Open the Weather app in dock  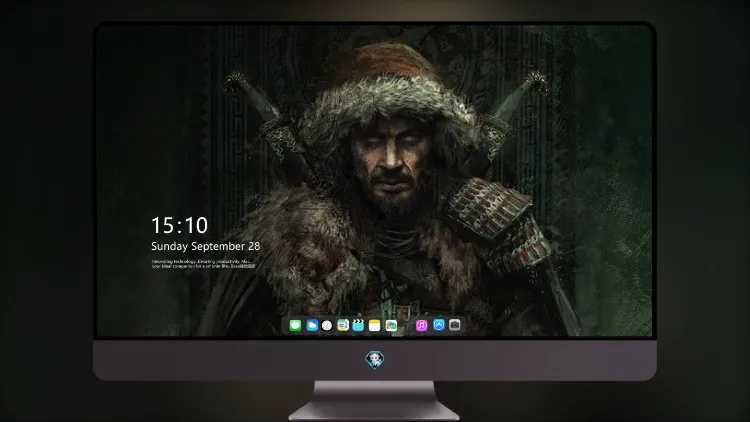coord(312,325)
